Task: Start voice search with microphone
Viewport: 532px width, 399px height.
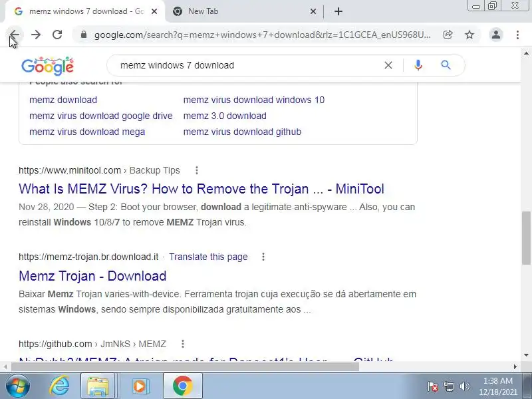Action: coord(418,65)
